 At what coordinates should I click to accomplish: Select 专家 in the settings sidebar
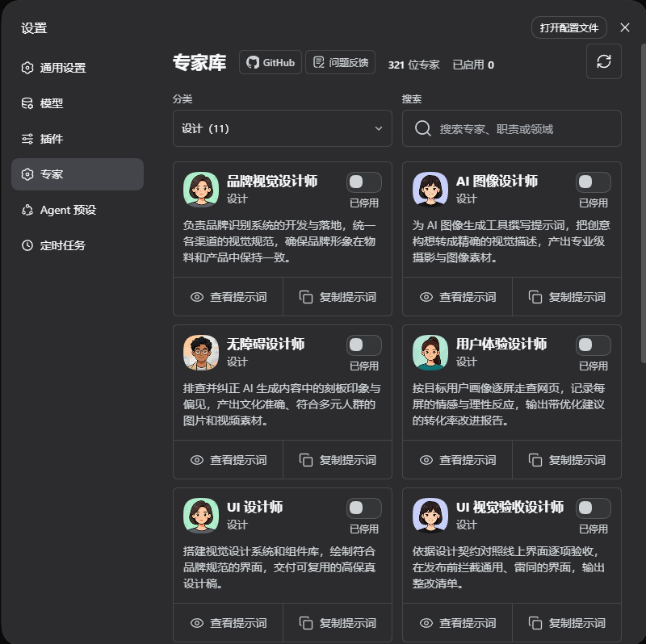tap(78, 174)
